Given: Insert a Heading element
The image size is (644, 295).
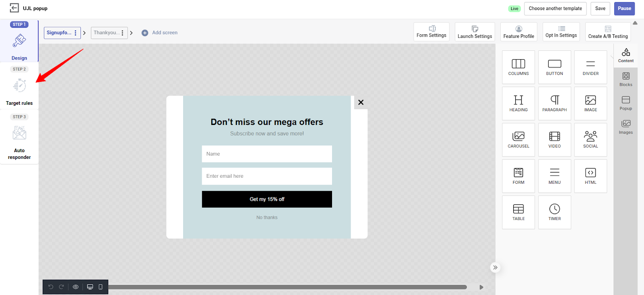Looking at the screenshot, I should coord(518,104).
